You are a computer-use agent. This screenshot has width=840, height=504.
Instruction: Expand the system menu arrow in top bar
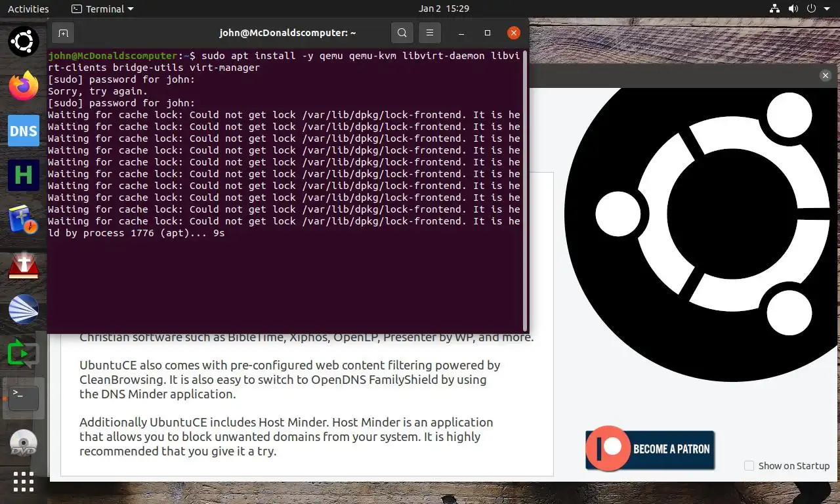coord(827,9)
